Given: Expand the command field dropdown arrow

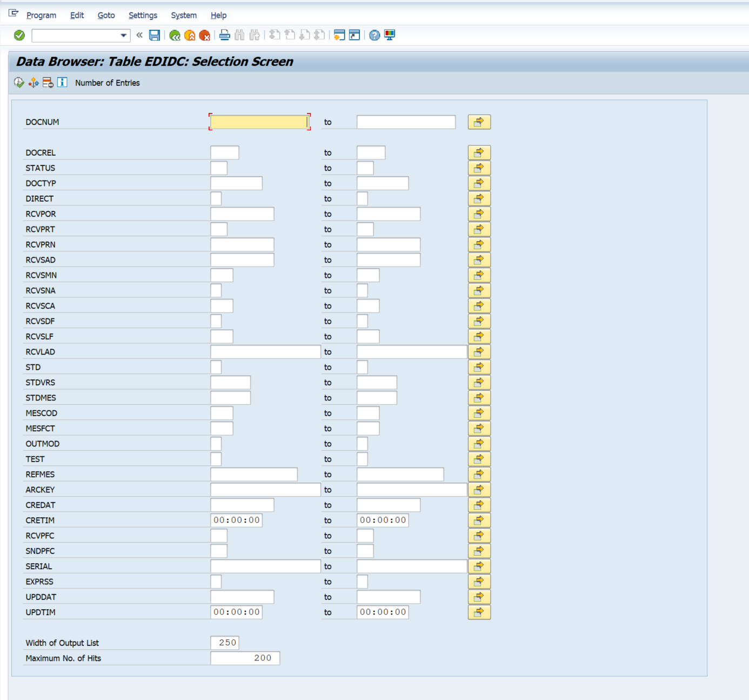Looking at the screenshot, I should (124, 36).
